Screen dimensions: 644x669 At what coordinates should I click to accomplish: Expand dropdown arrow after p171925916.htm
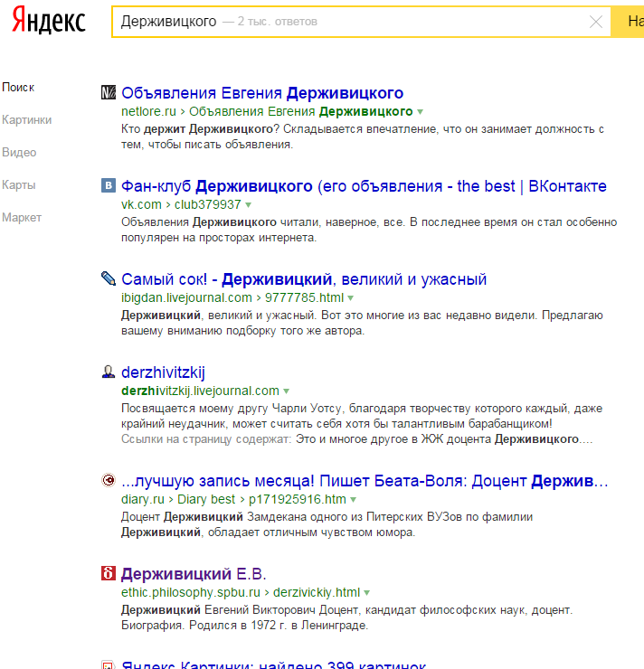(353, 500)
